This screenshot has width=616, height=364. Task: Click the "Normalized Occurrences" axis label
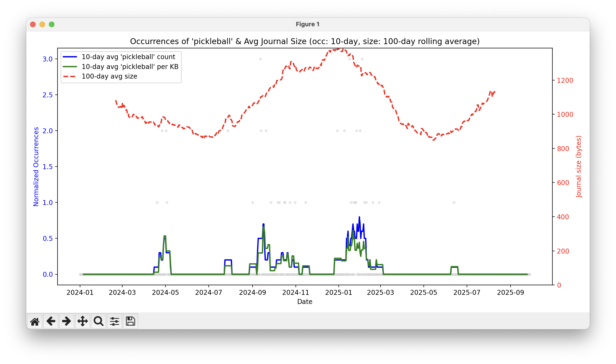tap(36, 167)
